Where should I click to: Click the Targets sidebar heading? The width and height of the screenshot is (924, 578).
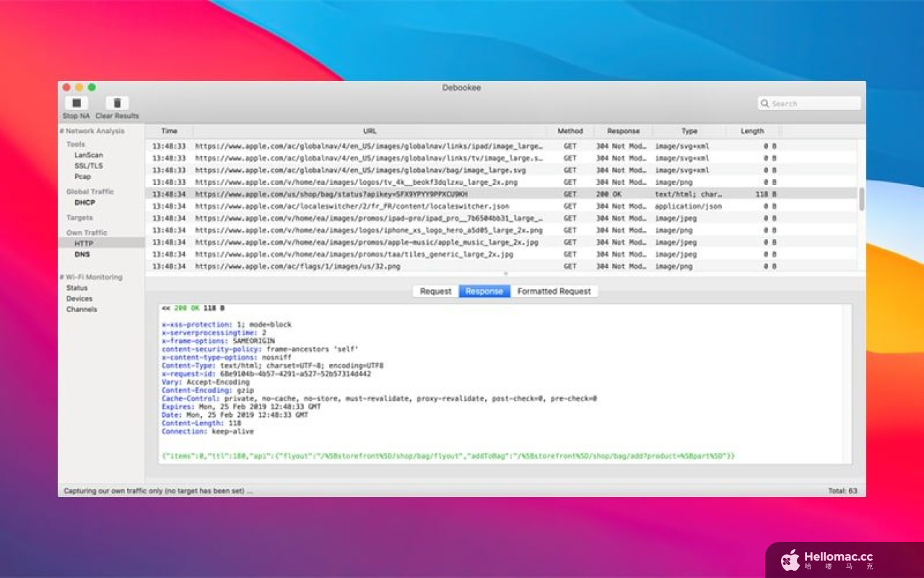(x=79, y=217)
